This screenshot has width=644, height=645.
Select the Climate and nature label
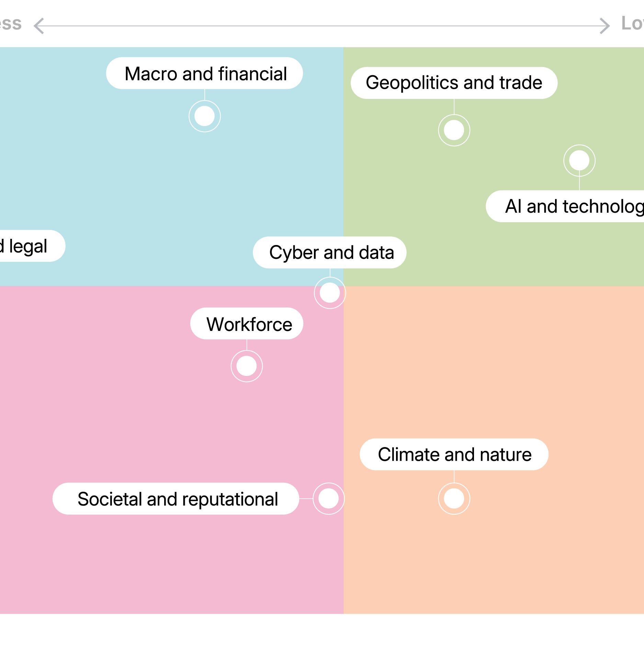click(454, 454)
